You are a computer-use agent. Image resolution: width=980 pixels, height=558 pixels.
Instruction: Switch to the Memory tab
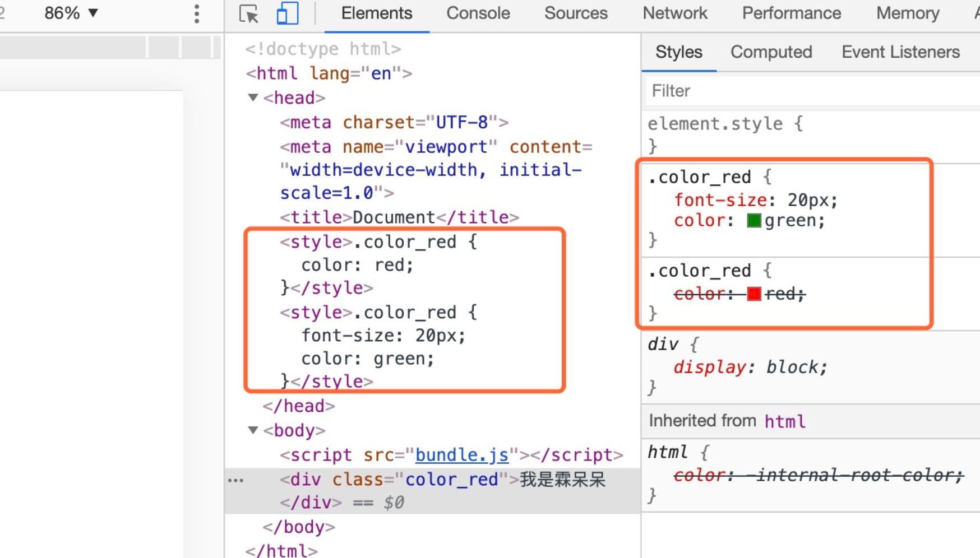[x=907, y=13]
